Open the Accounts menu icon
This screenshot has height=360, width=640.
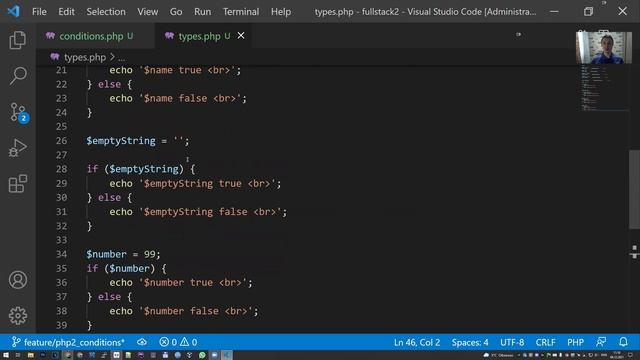pyautogui.click(x=18, y=280)
